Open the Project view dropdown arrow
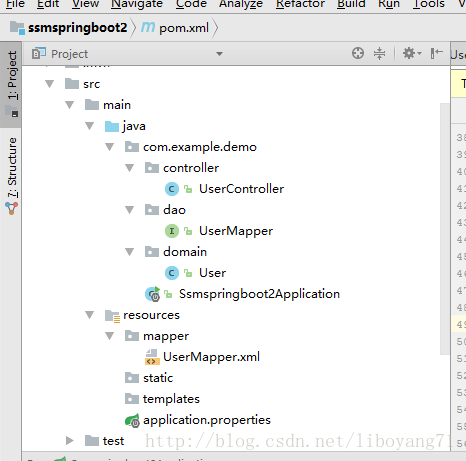The width and height of the screenshot is (466, 461). click(x=219, y=54)
